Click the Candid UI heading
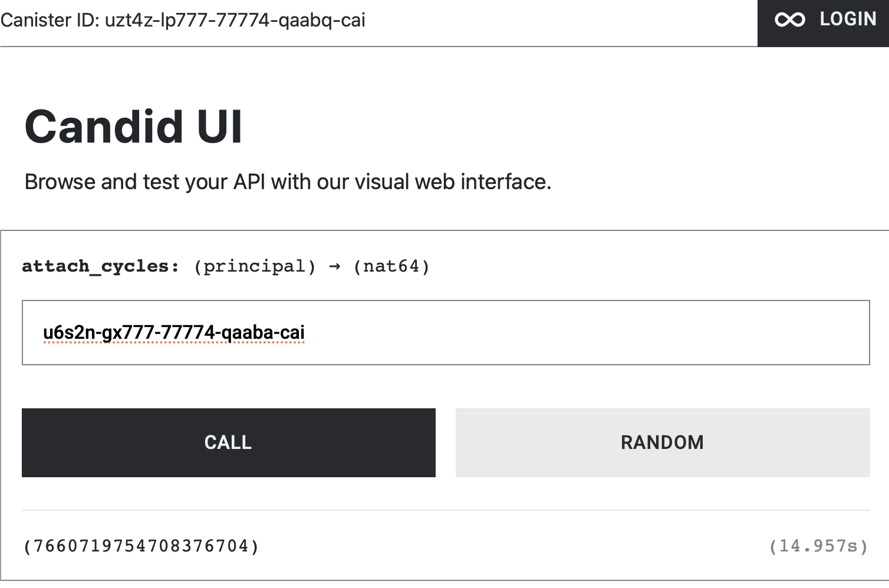This screenshot has width=889, height=588. pos(133,126)
